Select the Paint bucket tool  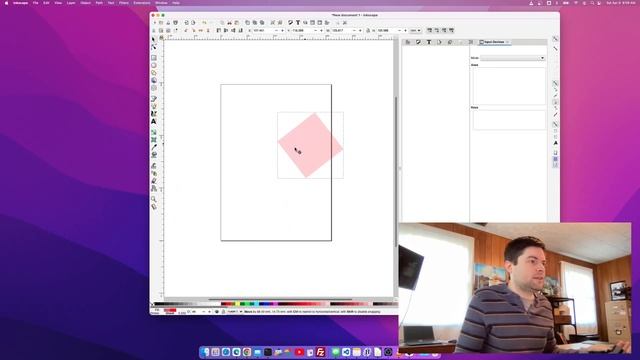tap(154, 155)
